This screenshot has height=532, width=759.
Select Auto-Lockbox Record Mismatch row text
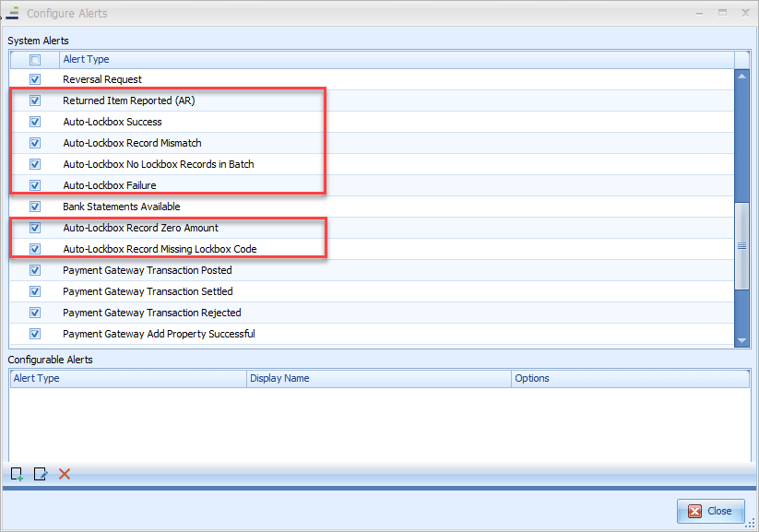click(x=132, y=143)
